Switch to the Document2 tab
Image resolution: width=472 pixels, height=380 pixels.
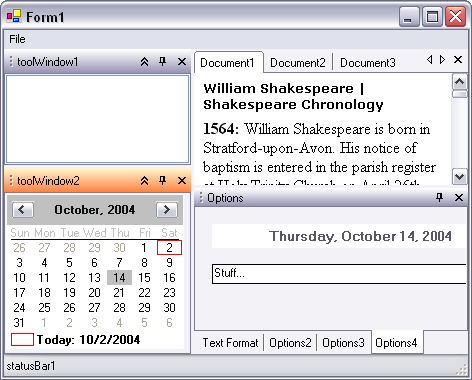(298, 63)
